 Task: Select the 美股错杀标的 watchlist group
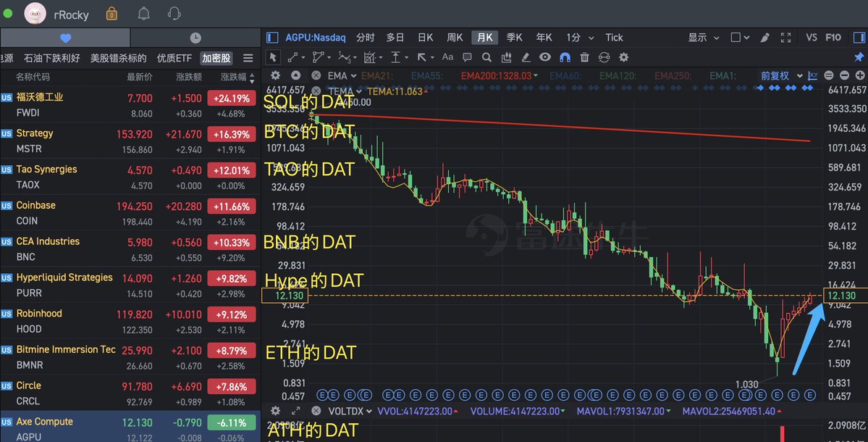[x=119, y=57]
